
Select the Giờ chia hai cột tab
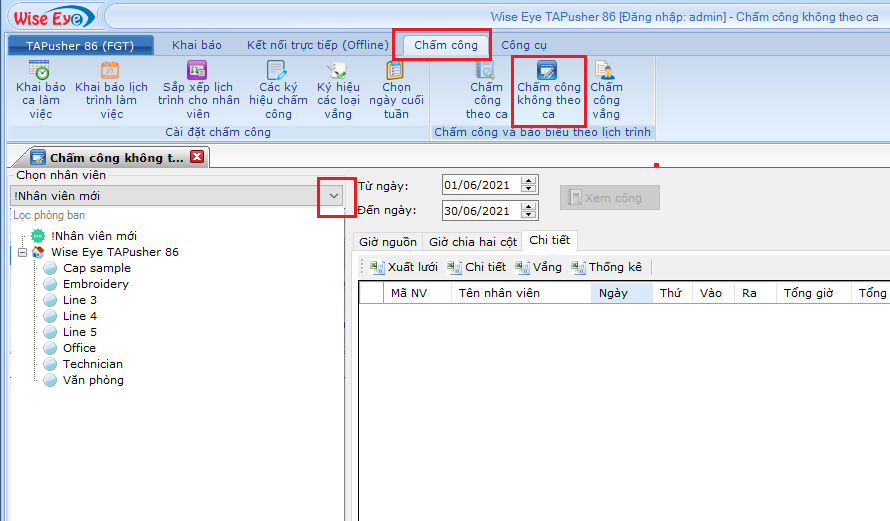473,241
